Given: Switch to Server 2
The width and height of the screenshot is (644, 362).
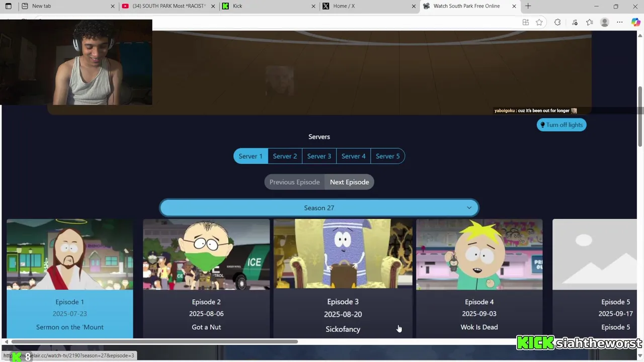Looking at the screenshot, I should point(285,156).
